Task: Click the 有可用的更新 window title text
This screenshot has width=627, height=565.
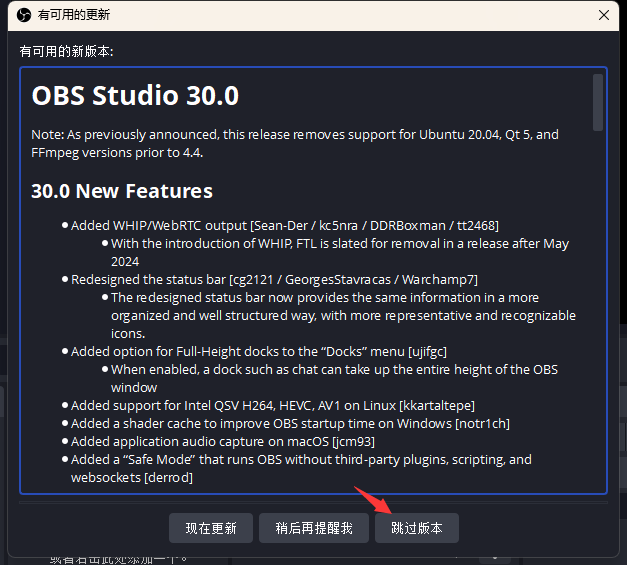Action: pos(74,15)
